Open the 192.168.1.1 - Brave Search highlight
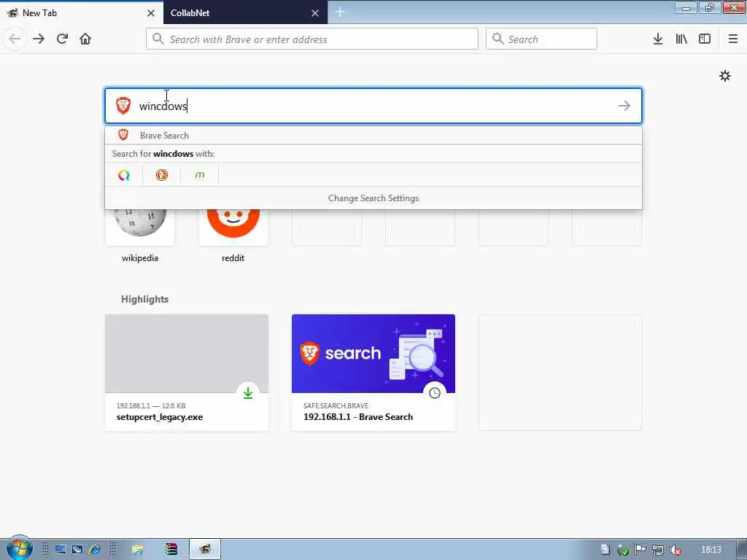This screenshot has height=560, width=747. tap(373, 373)
